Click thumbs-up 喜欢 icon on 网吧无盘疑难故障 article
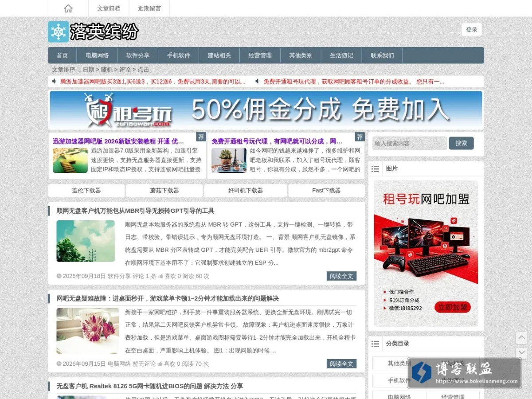This screenshot has width=532, height=399. pos(160,364)
